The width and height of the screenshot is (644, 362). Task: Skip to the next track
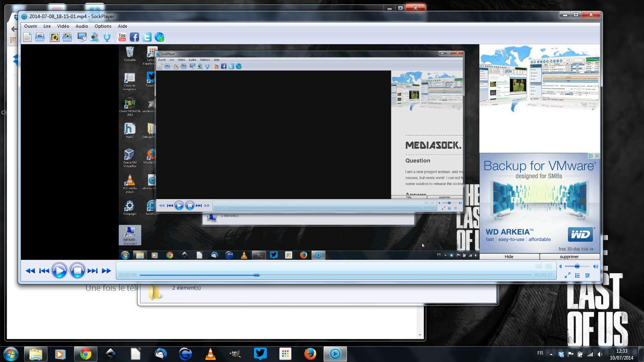coord(93,271)
